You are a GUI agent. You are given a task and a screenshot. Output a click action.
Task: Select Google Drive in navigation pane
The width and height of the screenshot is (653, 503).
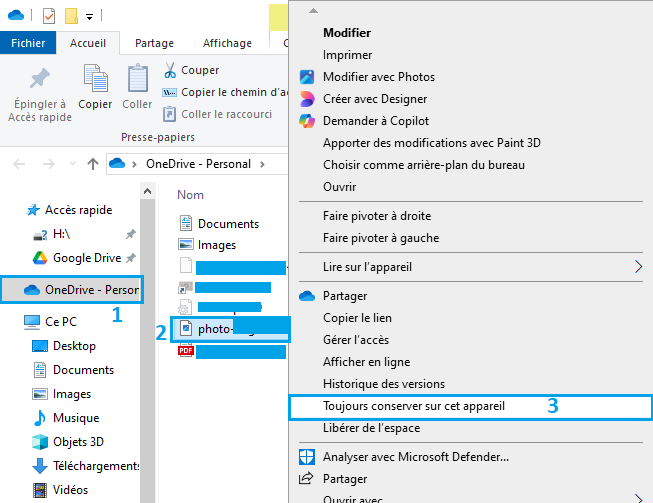tap(86, 258)
